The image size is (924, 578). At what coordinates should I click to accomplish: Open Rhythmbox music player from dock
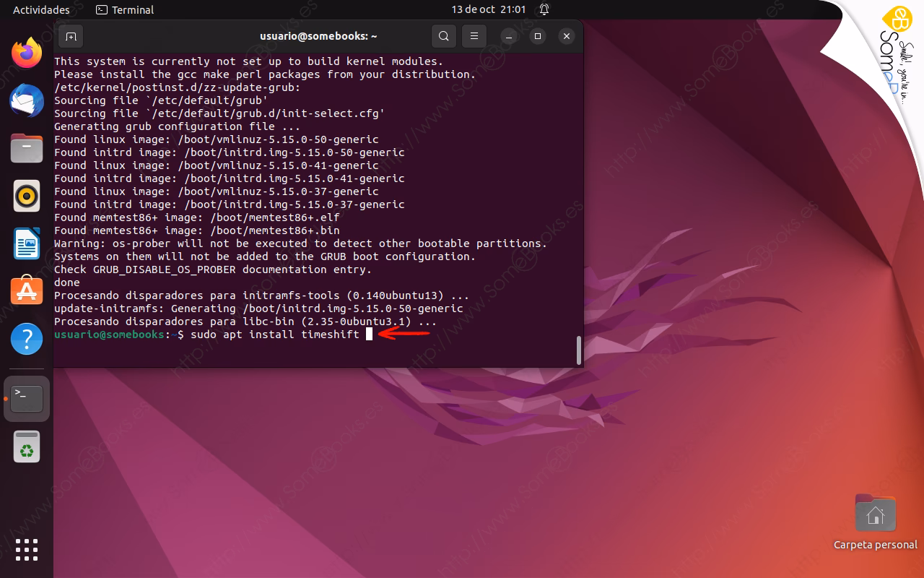27,196
